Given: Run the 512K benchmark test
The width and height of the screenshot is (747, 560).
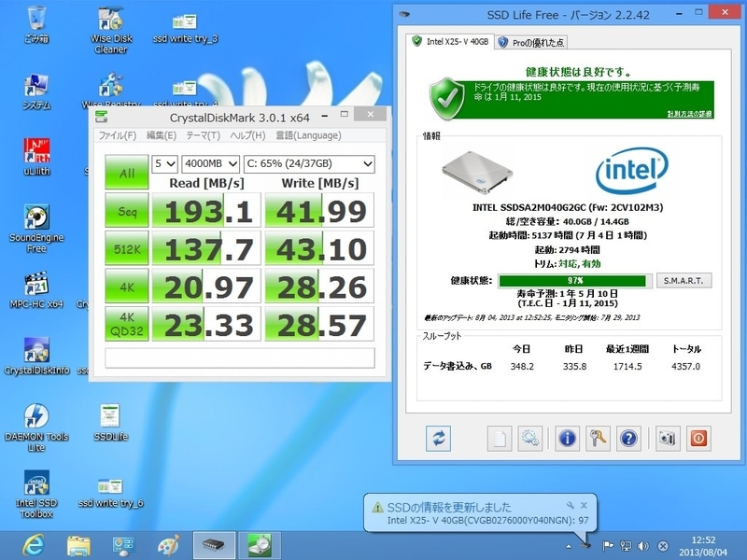Looking at the screenshot, I should click(127, 248).
